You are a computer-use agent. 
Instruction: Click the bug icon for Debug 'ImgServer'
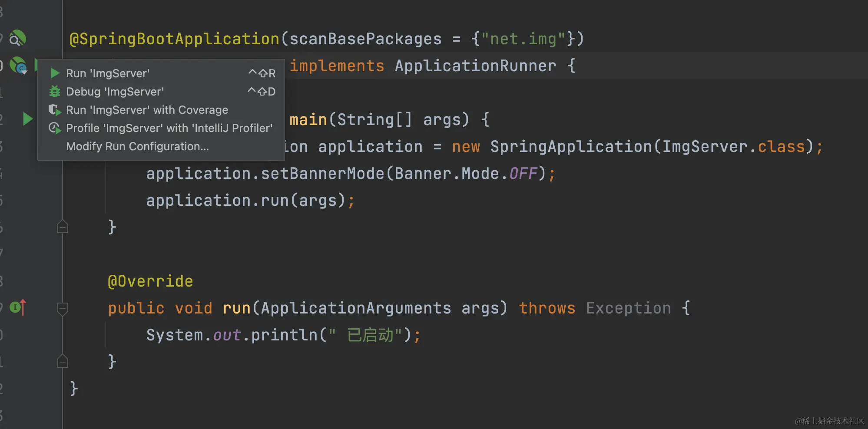click(55, 92)
